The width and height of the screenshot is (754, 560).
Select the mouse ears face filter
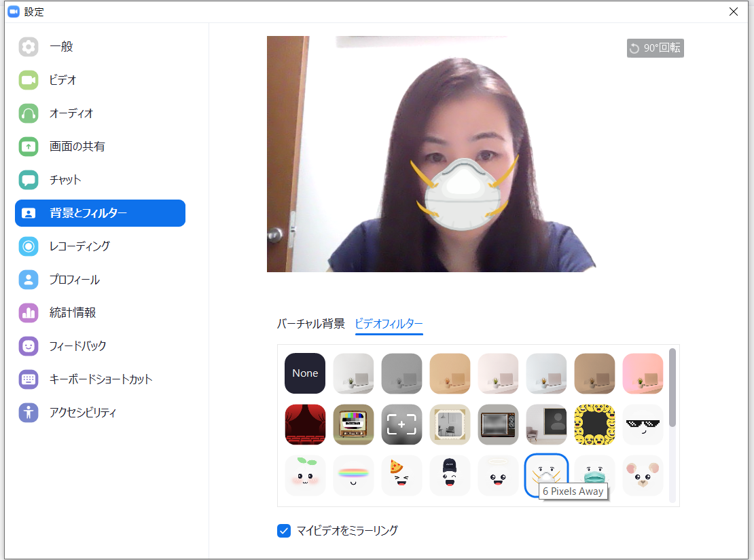click(643, 476)
